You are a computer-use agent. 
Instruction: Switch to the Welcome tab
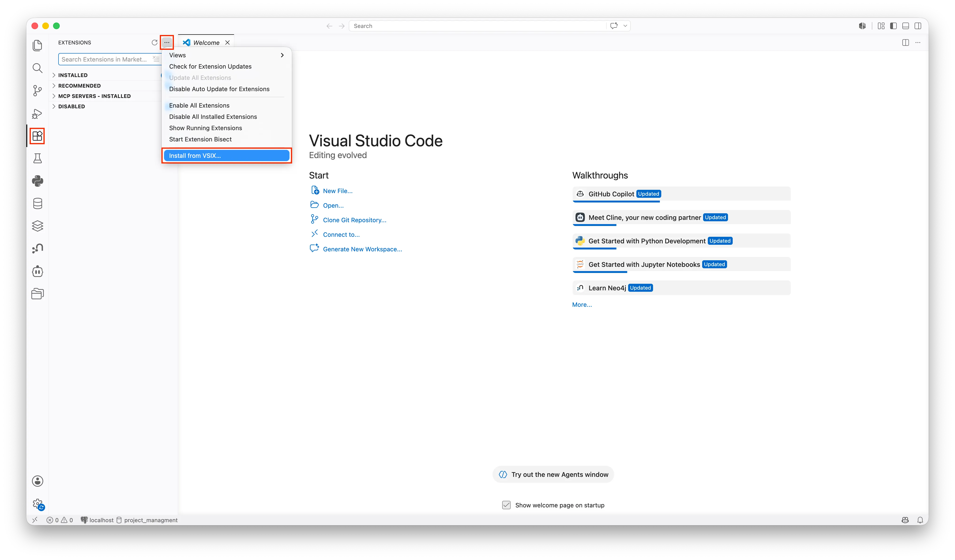206,43
